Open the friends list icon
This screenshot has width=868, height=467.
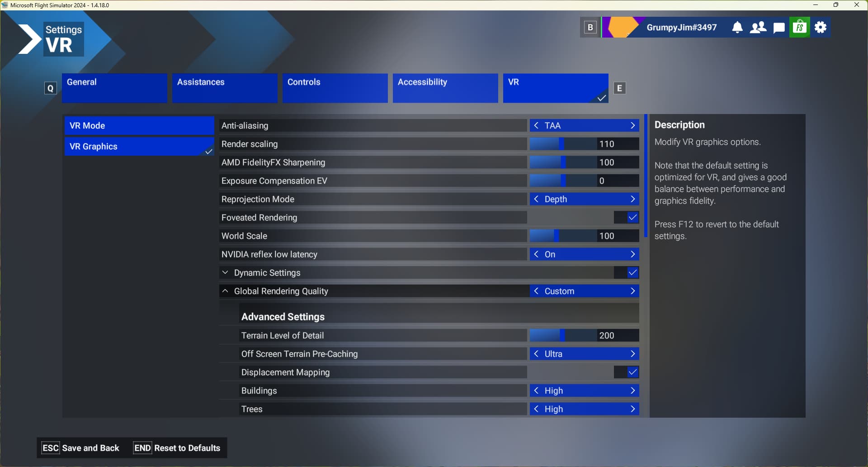758,28
